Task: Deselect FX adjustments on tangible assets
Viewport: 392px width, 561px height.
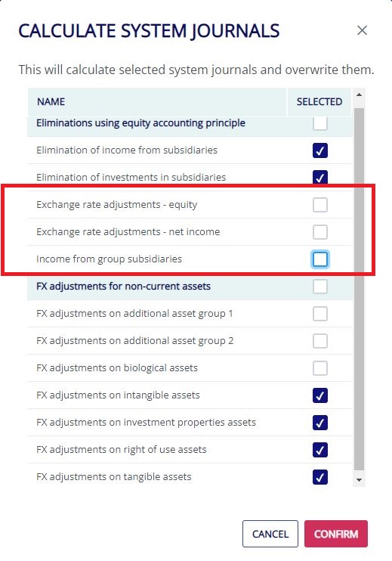Action: point(319,477)
